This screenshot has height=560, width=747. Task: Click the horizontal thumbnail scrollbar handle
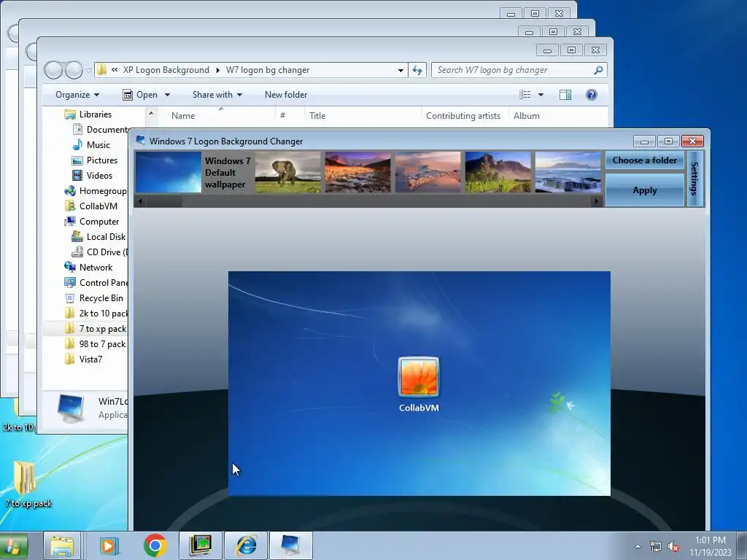[164, 201]
